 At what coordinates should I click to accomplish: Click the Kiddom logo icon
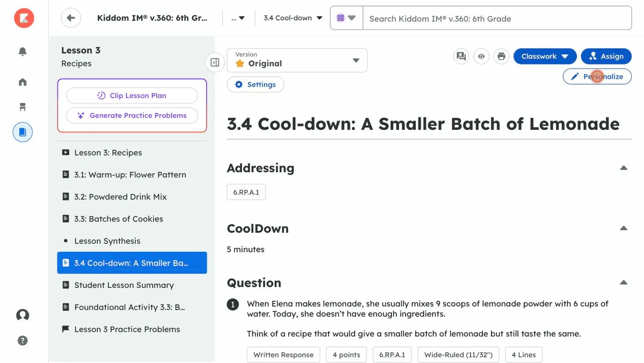pyautogui.click(x=24, y=19)
